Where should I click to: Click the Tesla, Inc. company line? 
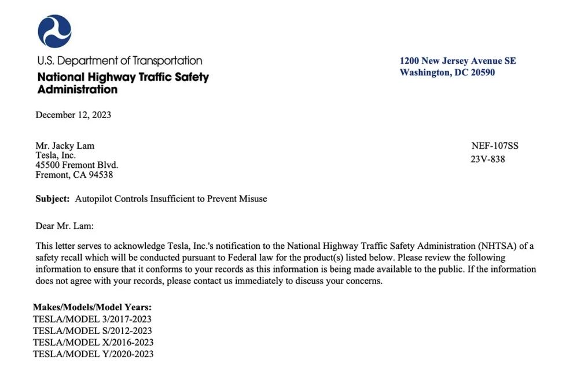(56, 155)
